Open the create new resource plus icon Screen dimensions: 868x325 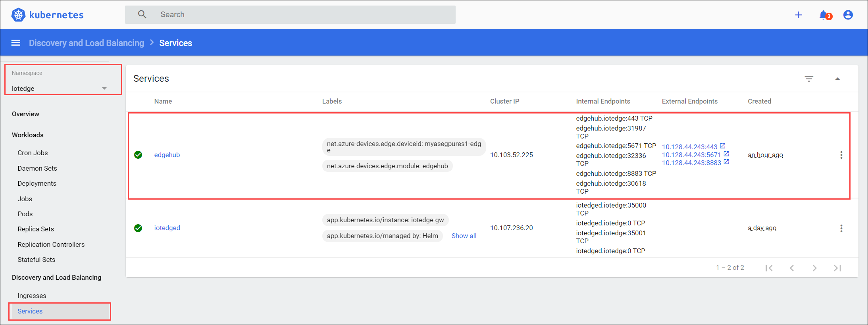tap(799, 15)
